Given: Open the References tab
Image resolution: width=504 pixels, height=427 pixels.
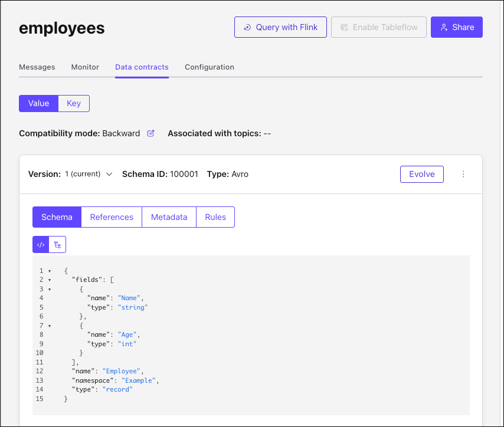Looking at the screenshot, I should (111, 217).
